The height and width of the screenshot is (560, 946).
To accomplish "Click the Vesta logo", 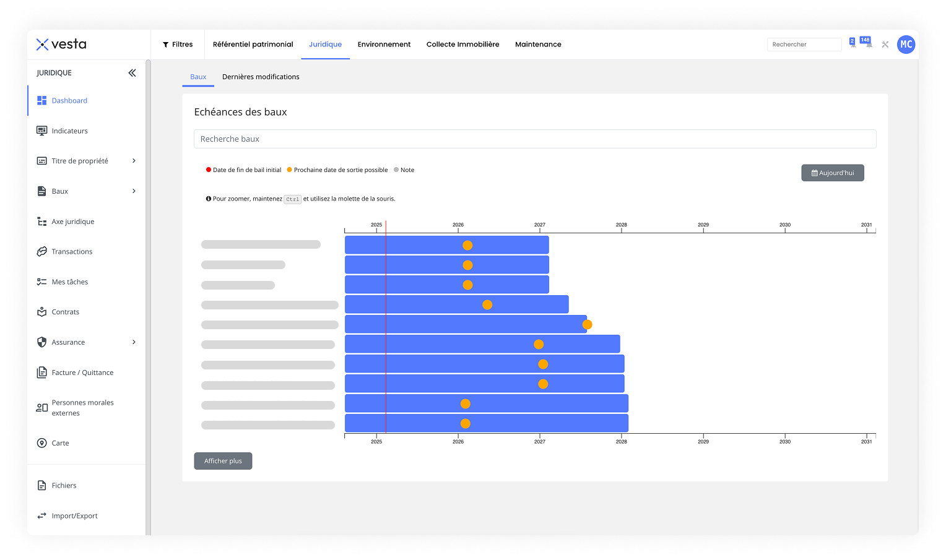I will pos(61,45).
